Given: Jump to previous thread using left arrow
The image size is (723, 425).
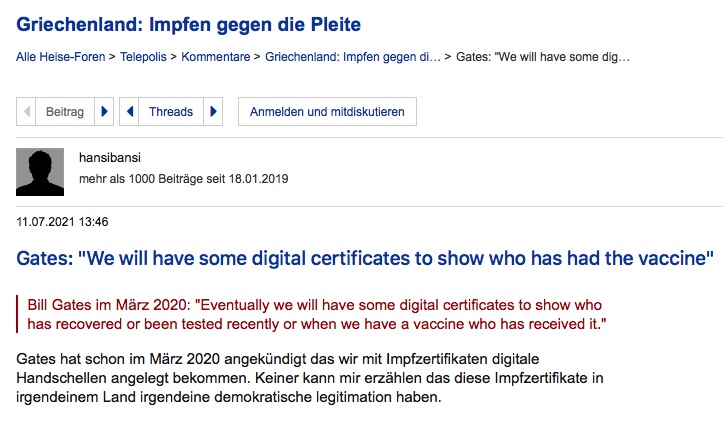Looking at the screenshot, I should 129,112.
